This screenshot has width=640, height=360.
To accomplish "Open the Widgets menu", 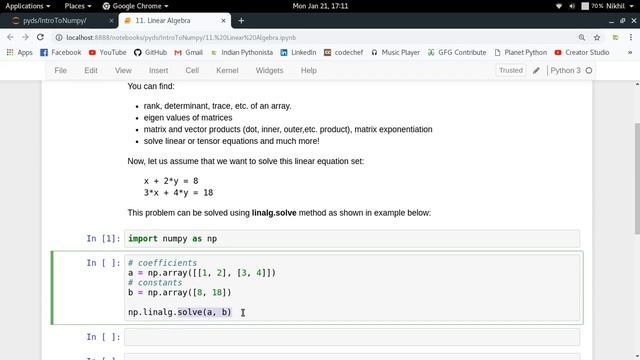I will click(x=269, y=70).
